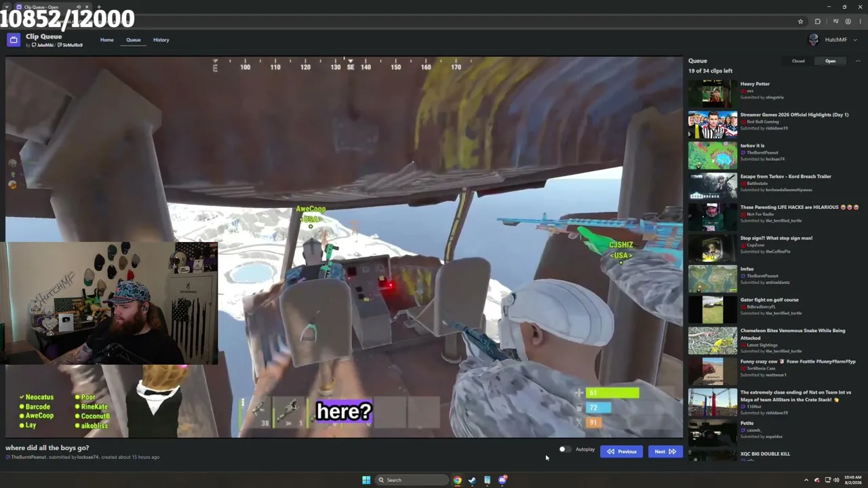Open Chameleon Bites Venomous Snake thumbnail

tap(713, 340)
